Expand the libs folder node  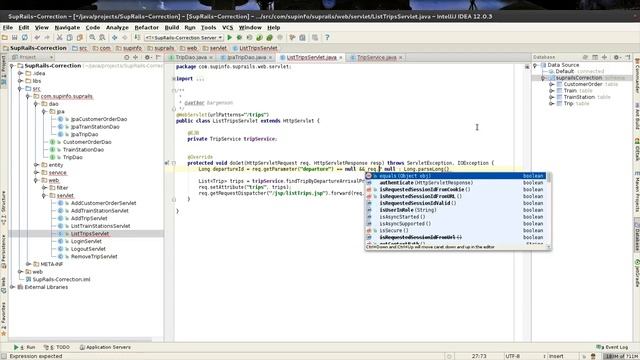click(x=20, y=81)
